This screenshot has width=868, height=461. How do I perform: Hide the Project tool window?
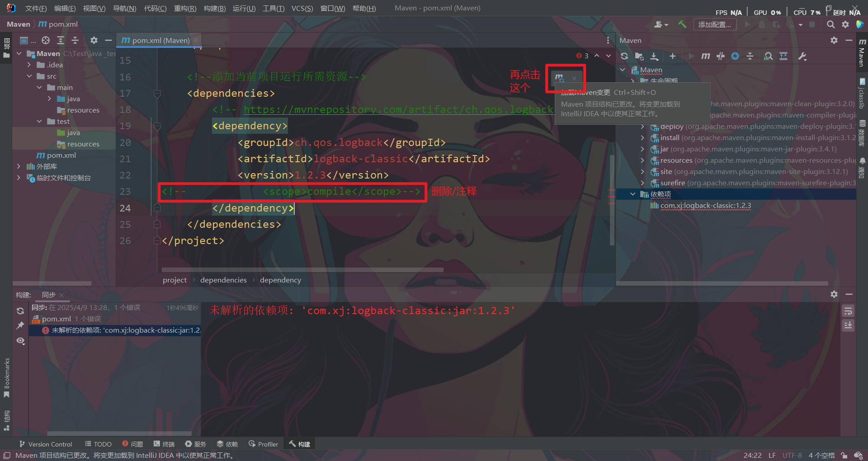tap(108, 40)
